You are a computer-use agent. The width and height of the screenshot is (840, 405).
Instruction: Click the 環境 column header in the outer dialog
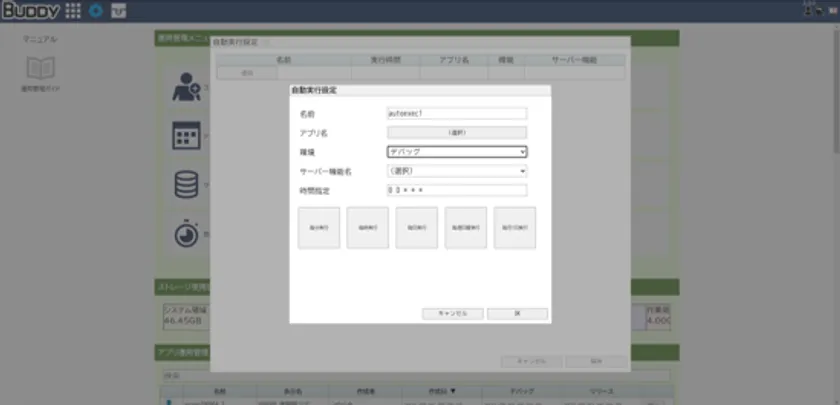click(506, 60)
